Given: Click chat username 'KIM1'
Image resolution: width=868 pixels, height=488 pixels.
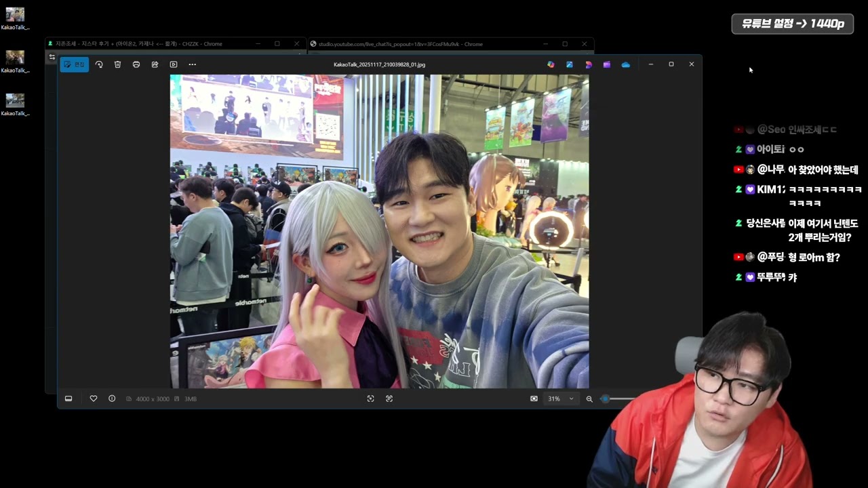Looking at the screenshot, I should point(771,189).
